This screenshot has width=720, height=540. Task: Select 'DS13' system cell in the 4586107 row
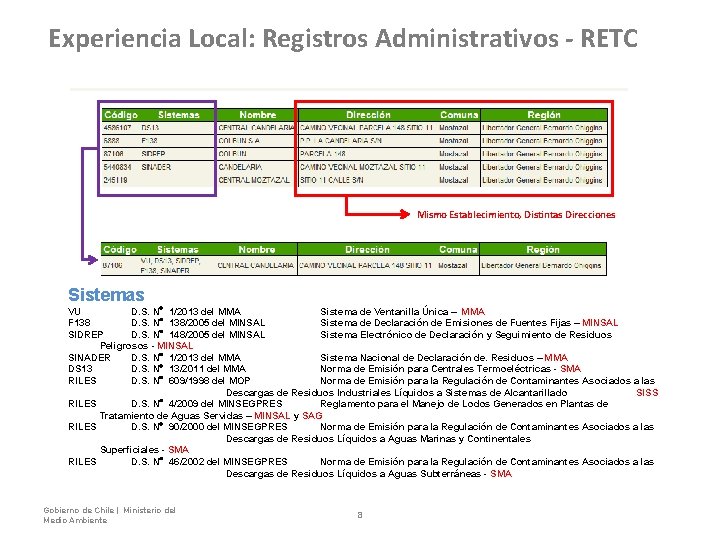tap(150, 128)
